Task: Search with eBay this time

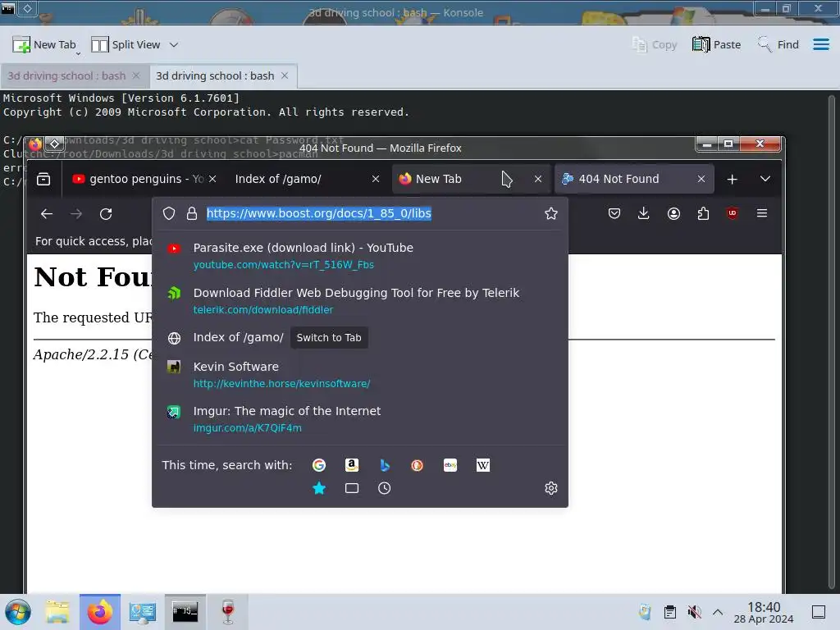Action: coord(450,465)
